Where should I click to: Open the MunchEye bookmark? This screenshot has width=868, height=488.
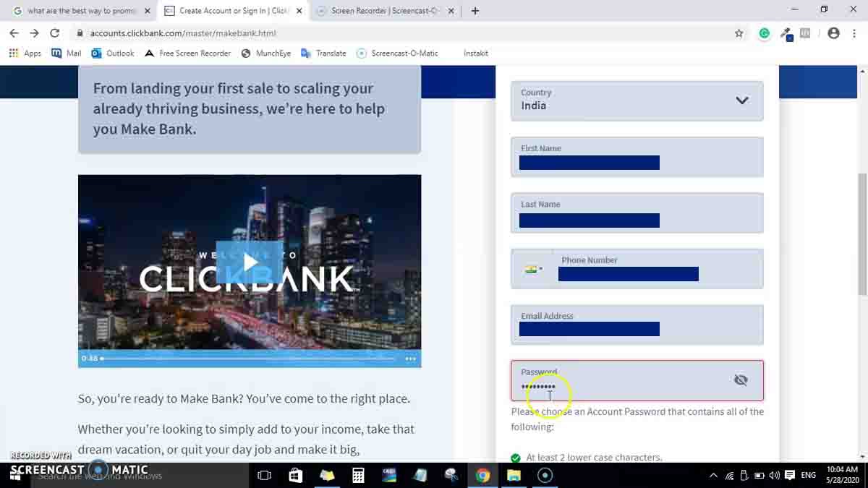[x=265, y=53]
